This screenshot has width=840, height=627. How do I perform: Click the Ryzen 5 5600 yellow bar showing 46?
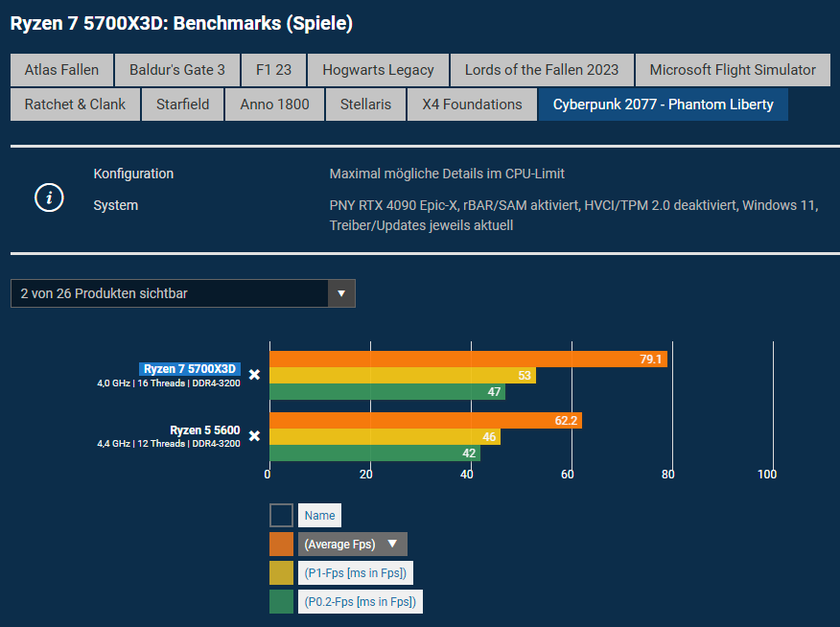click(385, 436)
